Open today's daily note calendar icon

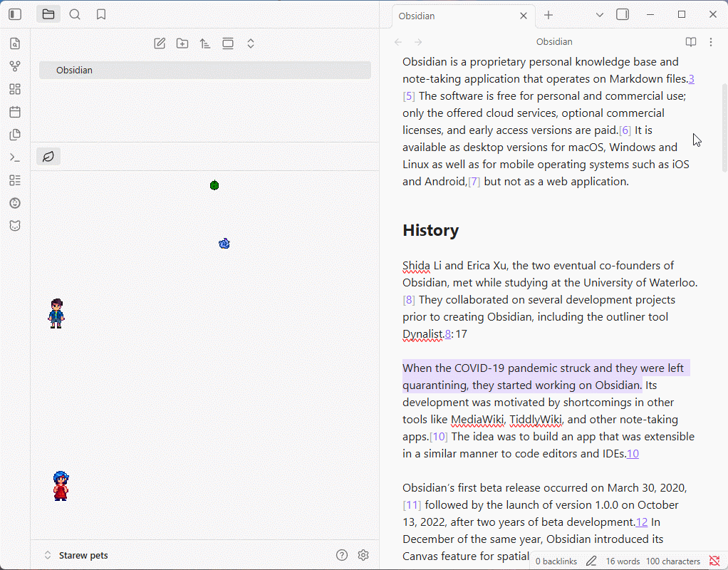pos(15,112)
